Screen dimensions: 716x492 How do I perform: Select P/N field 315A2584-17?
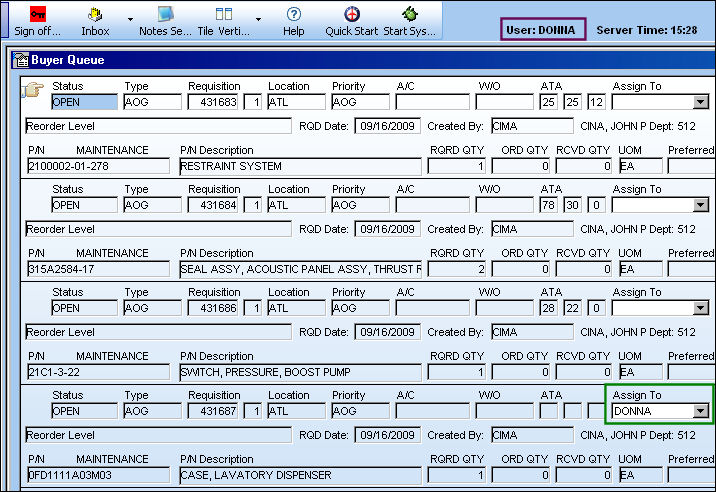pyautogui.click(x=98, y=269)
